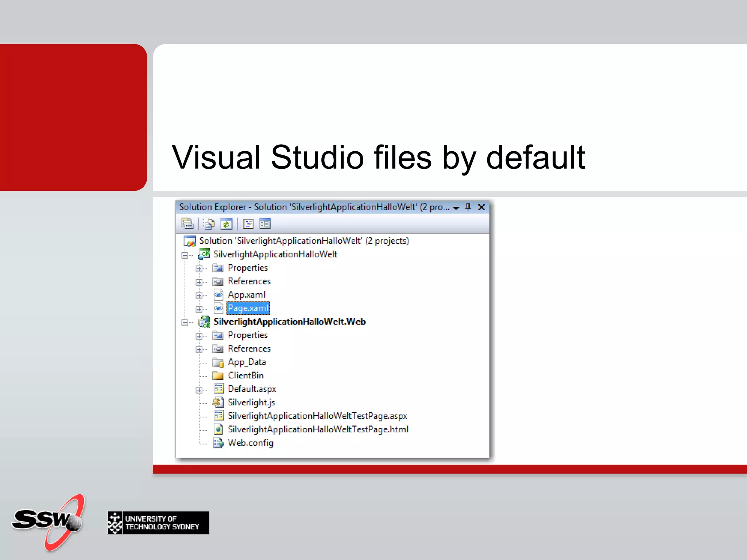This screenshot has height=560, width=747.
Task: Select the Web.config file
Action: pos(251,443)
